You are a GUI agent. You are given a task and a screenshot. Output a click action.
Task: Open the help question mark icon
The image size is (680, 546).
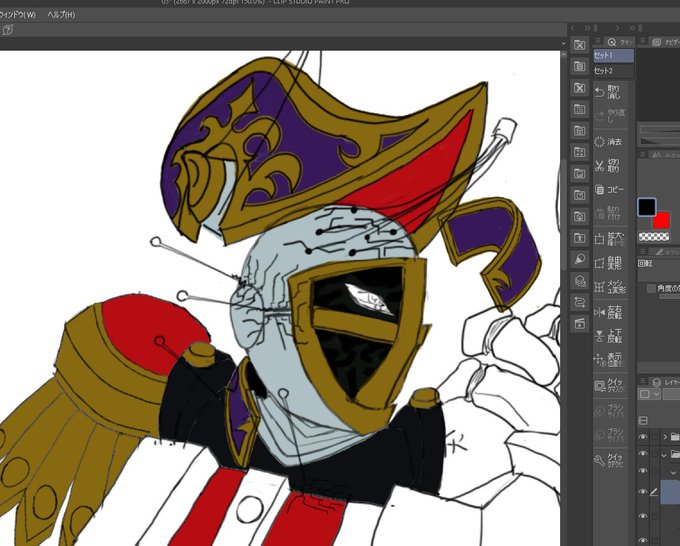click(x=8, y=30)
